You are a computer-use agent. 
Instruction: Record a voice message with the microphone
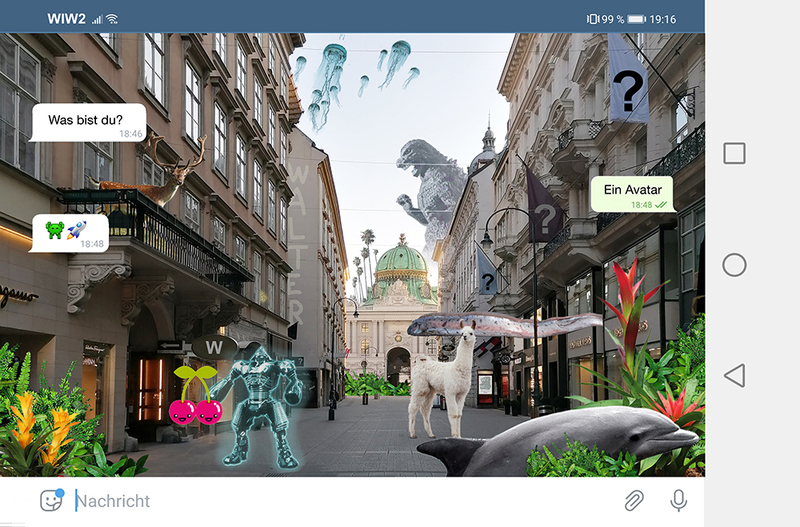coord(679,500)
